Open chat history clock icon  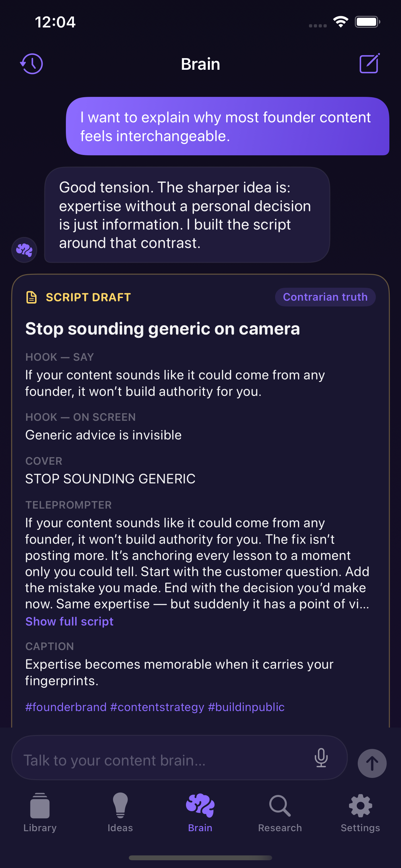coord(32,64)
